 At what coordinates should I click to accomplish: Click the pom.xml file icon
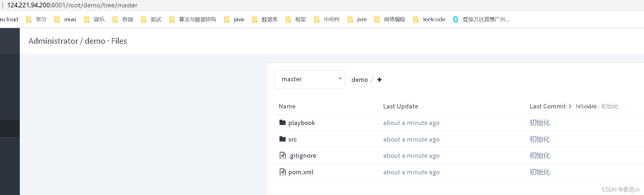pos(282,172)
